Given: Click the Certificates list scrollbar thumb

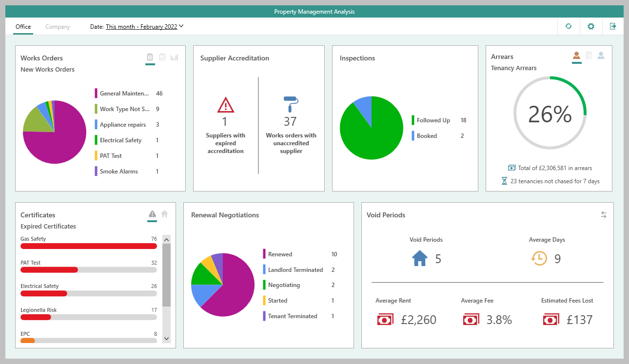Looking at the screenshot, I should [166, 275].
